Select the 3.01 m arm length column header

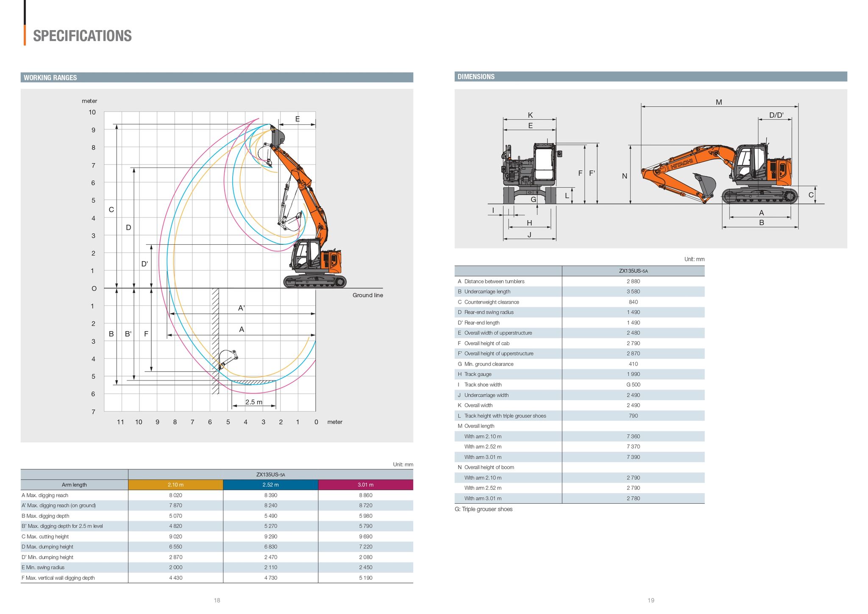[365, 485]
